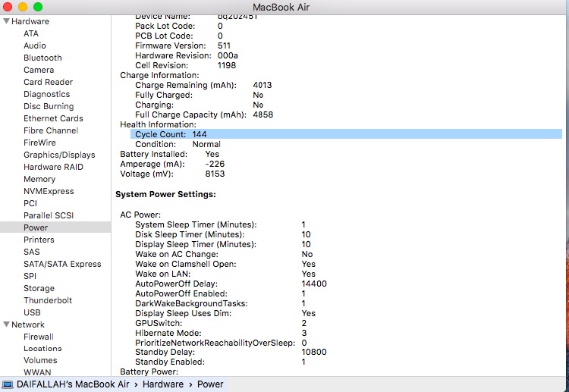Click DAIFALLAH's MacBook Air in path bar
This screenshot has width=569, height=392.
point(71,384)
